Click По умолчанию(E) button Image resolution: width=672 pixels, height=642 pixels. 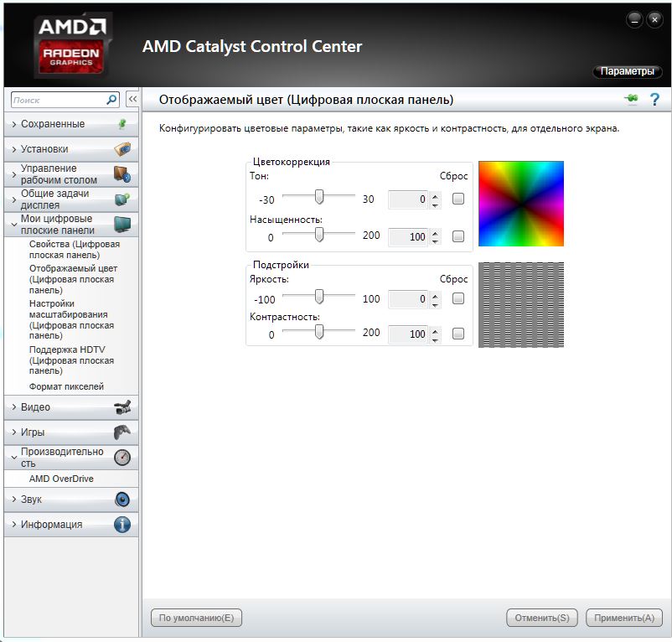[x=196, y=618]
